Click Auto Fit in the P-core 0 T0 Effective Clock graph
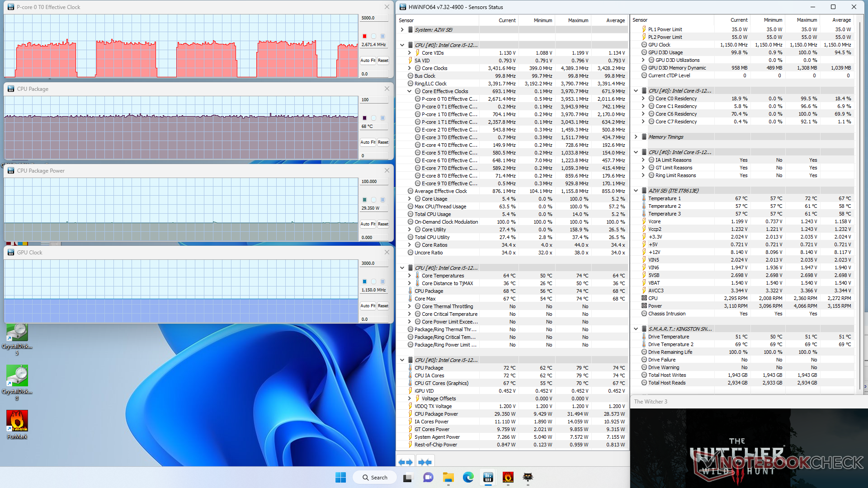This screenshot has height=488, width=868. click(368, 61)
